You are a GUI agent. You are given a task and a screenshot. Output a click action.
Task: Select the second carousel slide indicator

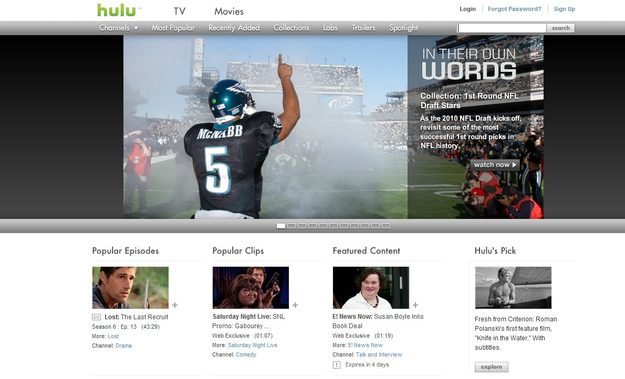[x=291, y=226]
